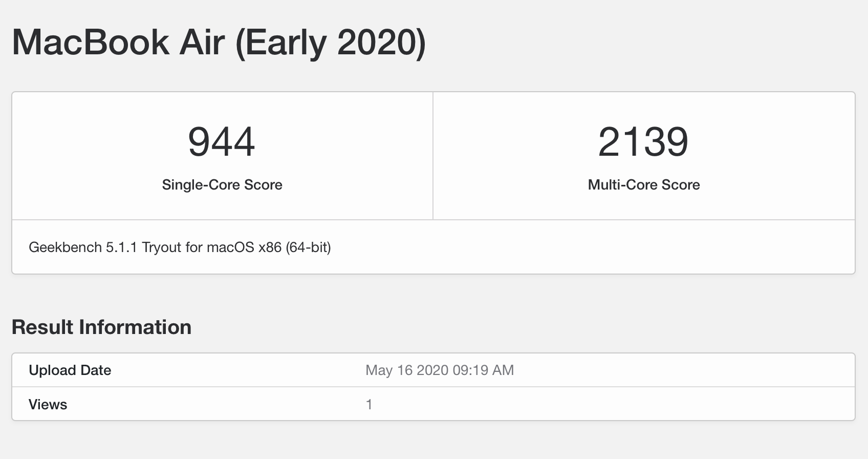Viewport: 868px width, 459px height.
Task: Click the word "MacBook" in the title
Action: (x=90, y=42)
